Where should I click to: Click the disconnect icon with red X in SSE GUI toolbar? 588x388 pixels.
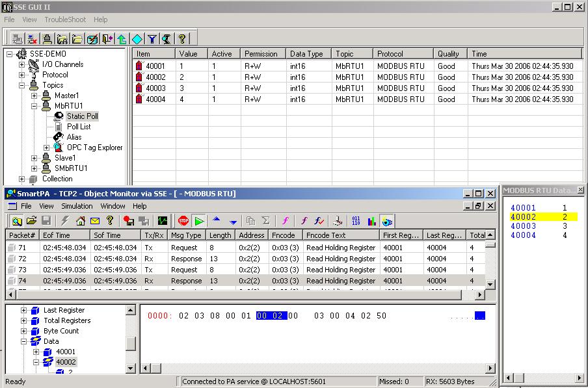tap(33, 38)
